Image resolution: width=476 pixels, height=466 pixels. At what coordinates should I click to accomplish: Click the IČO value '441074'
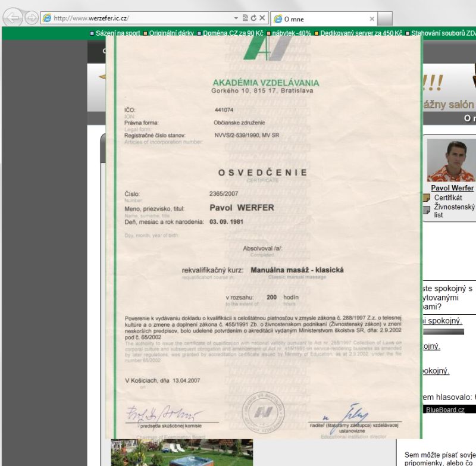pos(224,110)
